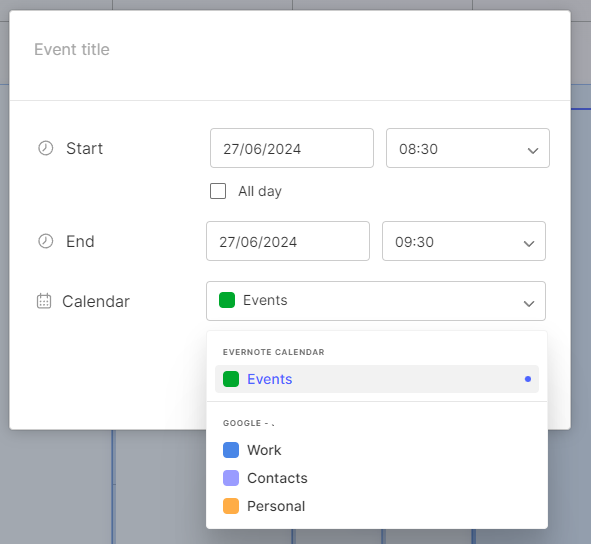The height and width of the screenshot is (544, 591).
Task: Select Events in the Evernote Calendar list
Action: (x=377, y=379)
